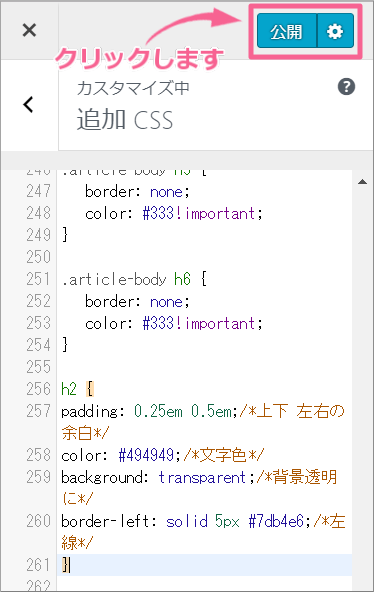Open the help question mark icon

click(346, 86)
